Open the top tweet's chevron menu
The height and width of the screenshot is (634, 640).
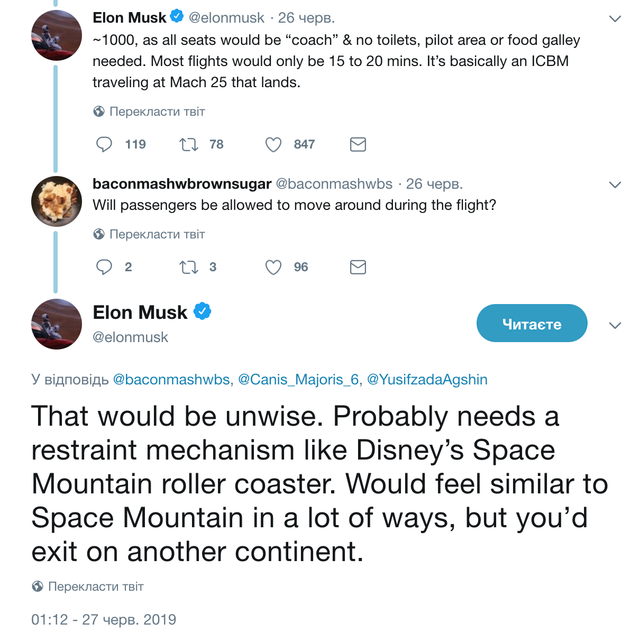(x=615, y=18)
